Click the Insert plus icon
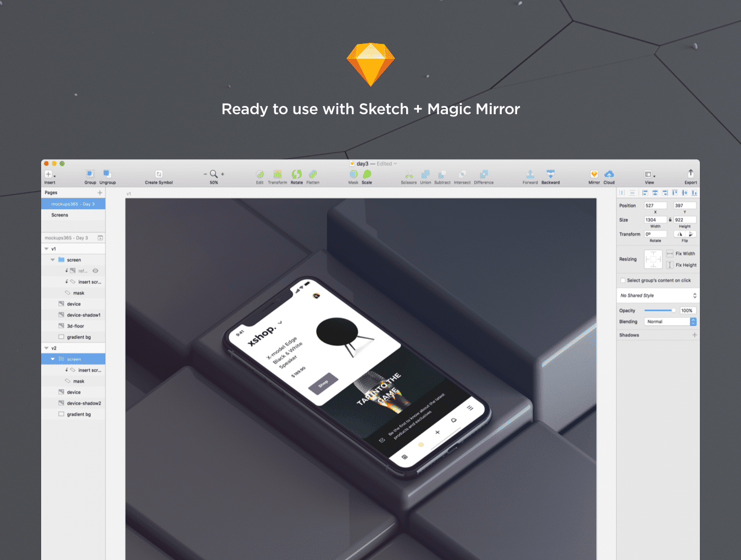 [48, 174]
